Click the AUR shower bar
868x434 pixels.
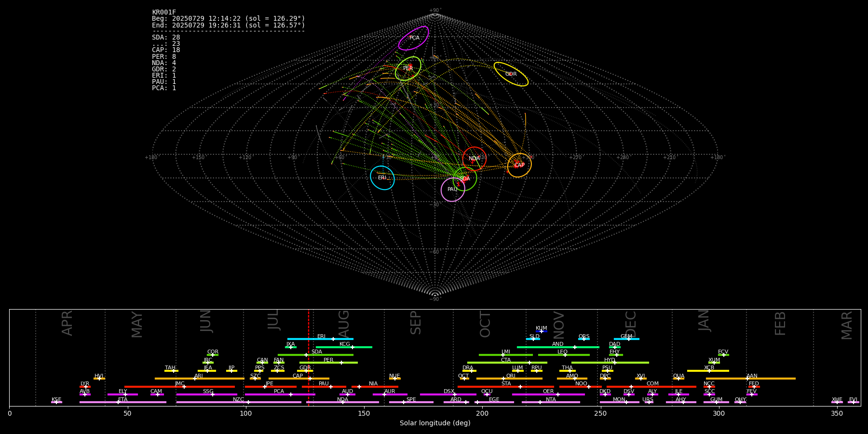(x=390, y=394)
